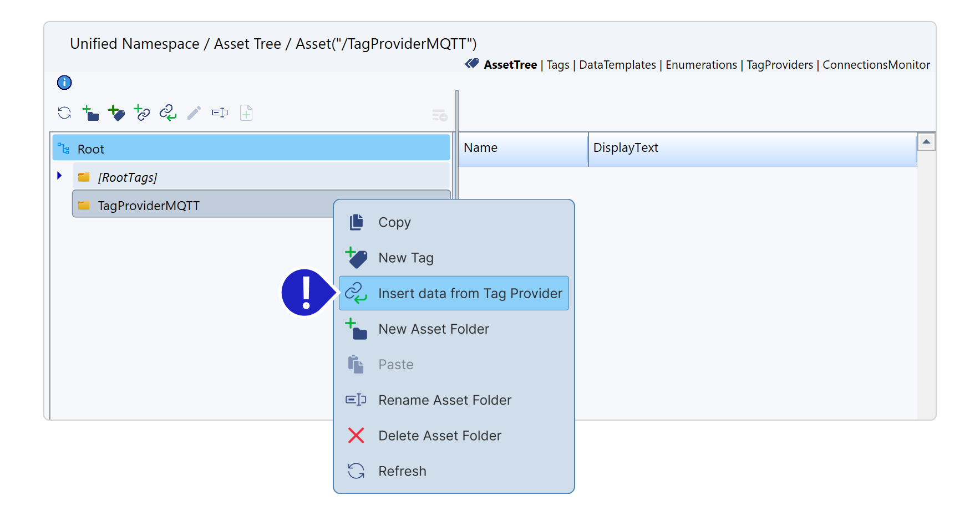Select the TagProviderMQTT folder in tree
The image size is (980, 516).
[149, 206]
